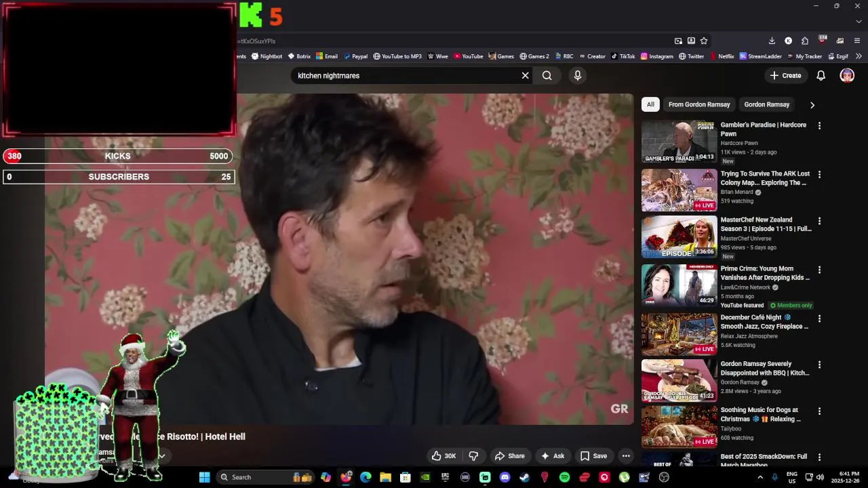Image resolution: width=868 pixels, height=488 pixels.
Task: Open Discord from taskbar
Action: tap(505, 477)
